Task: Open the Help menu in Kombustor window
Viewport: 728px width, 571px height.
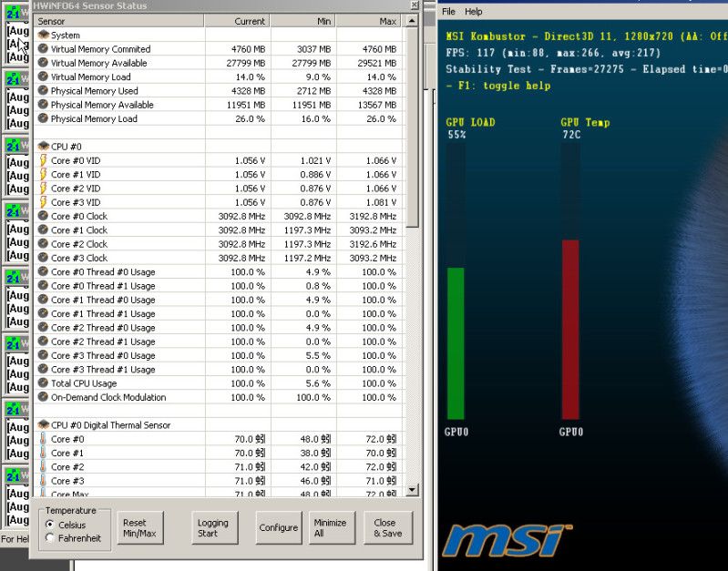Action: coord(474,12)
